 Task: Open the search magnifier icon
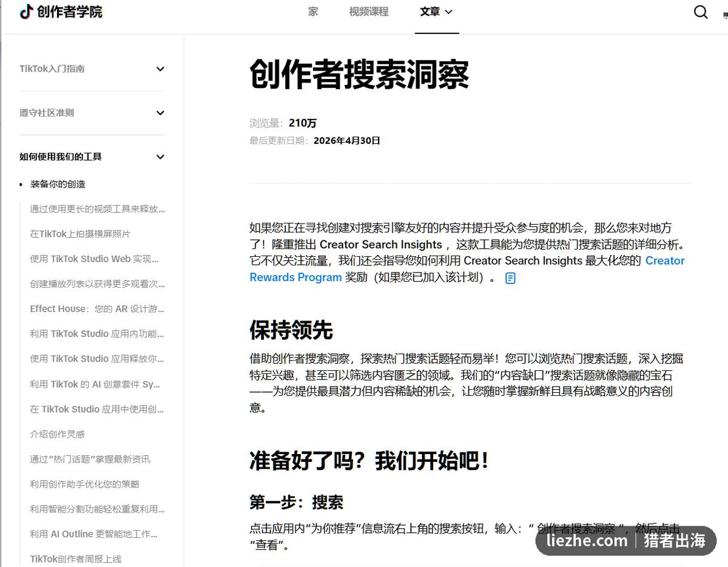701,12
